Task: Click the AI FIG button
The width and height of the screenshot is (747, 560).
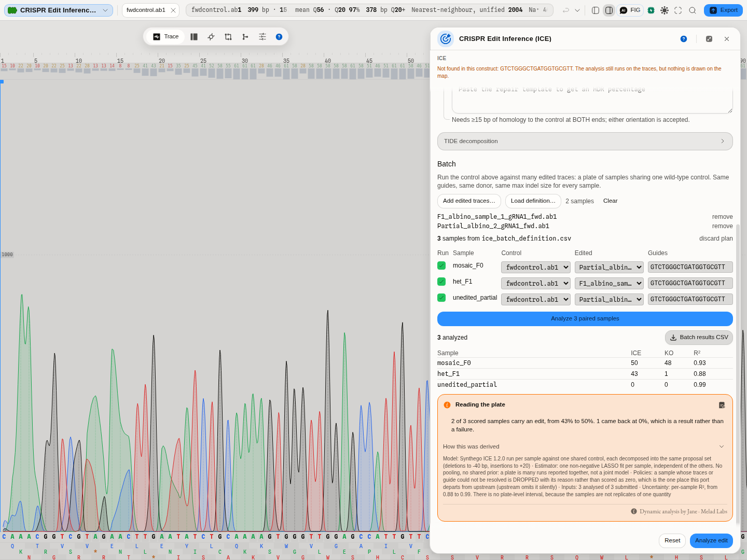Action: 630,10
